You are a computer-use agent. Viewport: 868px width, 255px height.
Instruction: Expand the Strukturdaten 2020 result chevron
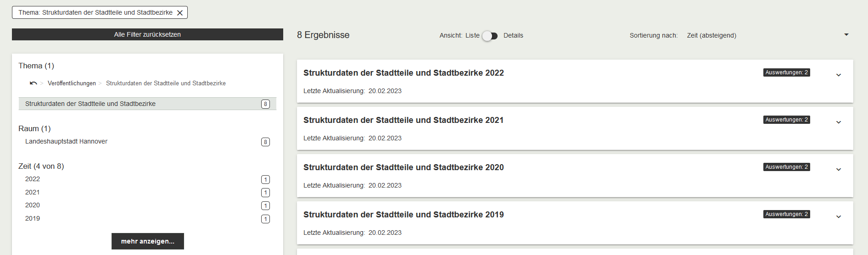point(838,170)
